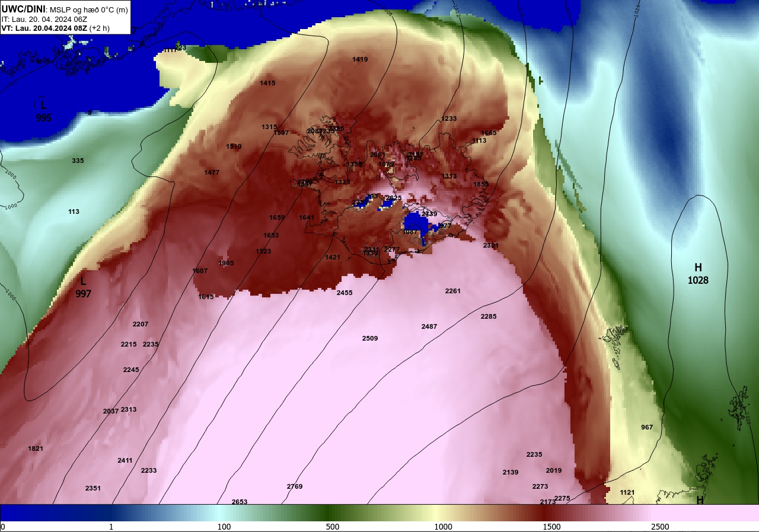Click the 2037 height value

click(x=111, y=411)
